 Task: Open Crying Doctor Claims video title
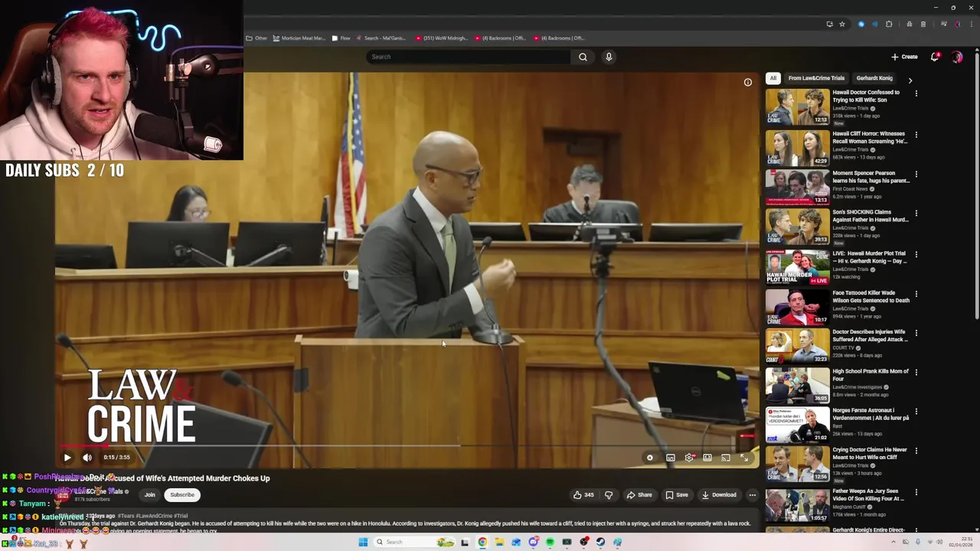[870, 454]
